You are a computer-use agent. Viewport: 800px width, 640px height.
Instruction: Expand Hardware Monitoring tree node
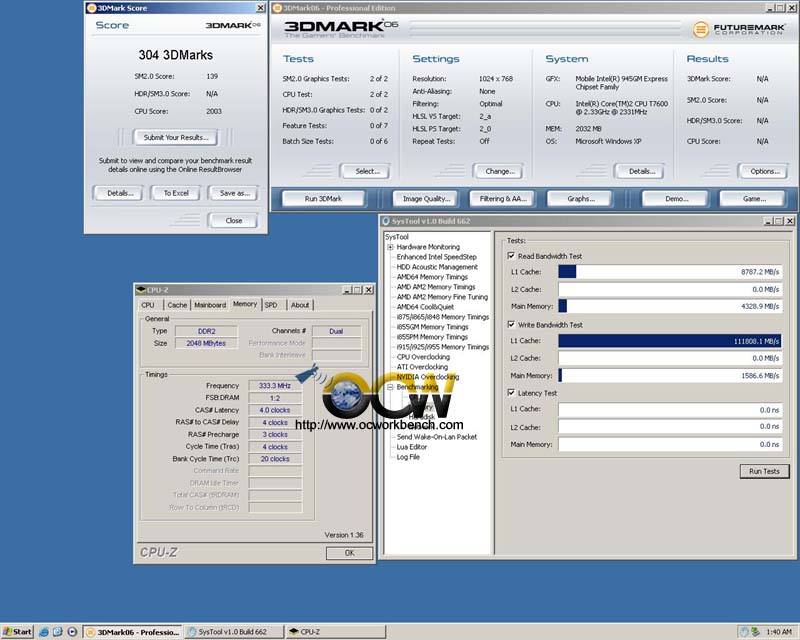click(390, 247)
